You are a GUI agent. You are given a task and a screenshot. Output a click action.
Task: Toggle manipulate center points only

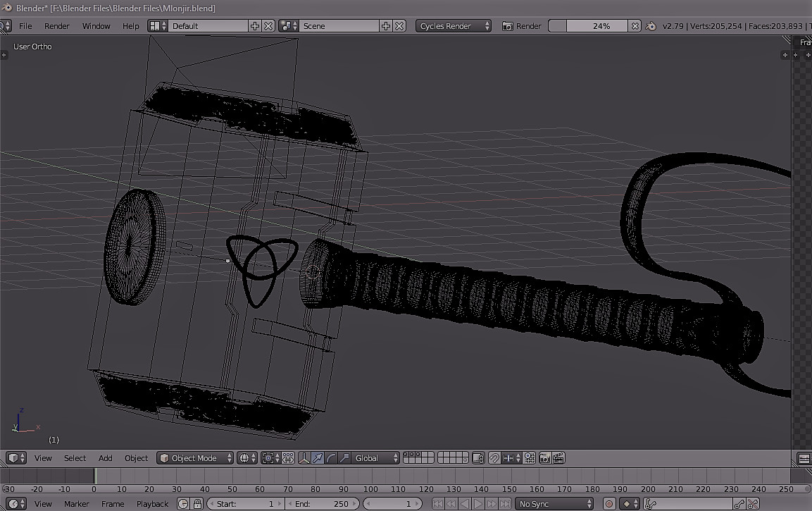click(288, 458)
